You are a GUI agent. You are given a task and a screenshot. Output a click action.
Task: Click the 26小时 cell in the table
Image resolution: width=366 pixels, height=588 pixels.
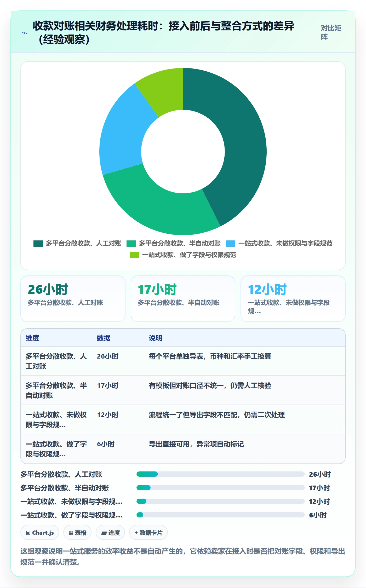[108, 356]
